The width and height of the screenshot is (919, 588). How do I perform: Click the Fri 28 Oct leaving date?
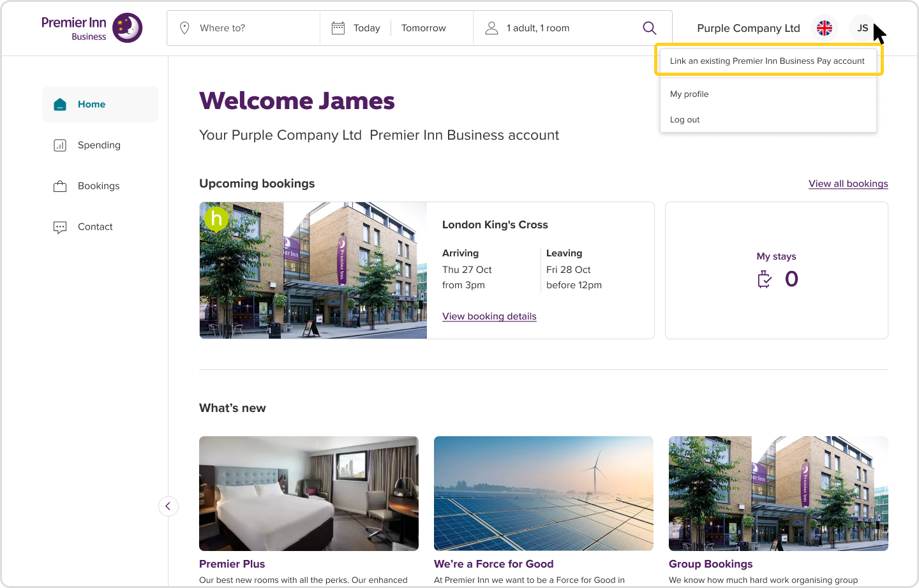[569, 270]
